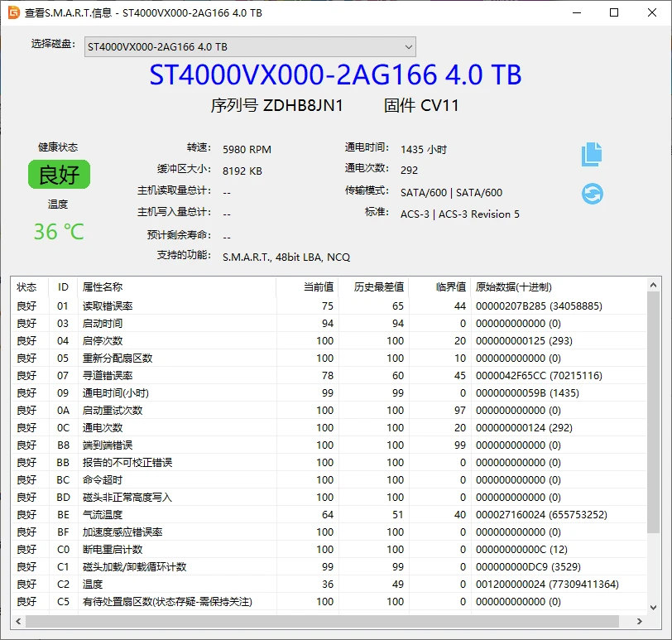672x640 pixels.
Task: Click the vertical scrollbar thumb
Action: pos(653,412)
